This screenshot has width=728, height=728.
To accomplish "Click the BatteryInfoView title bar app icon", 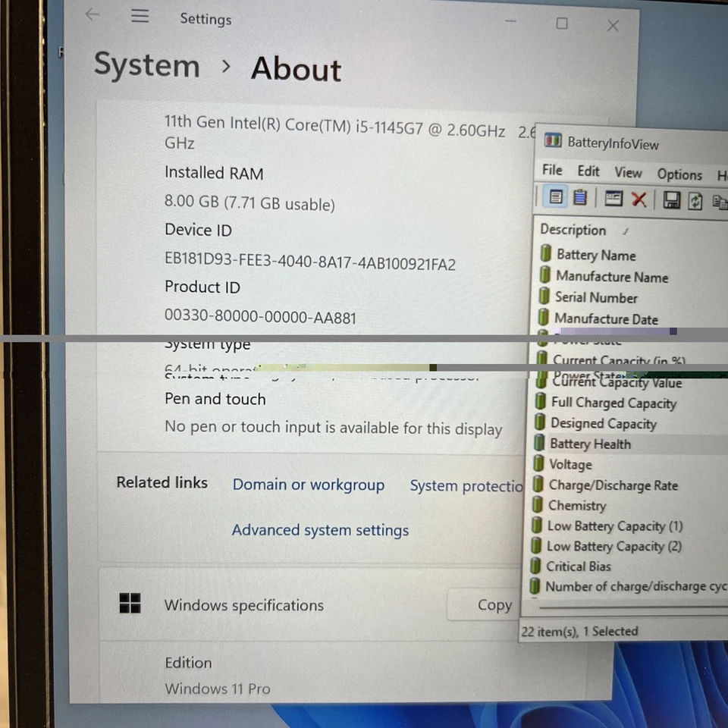I will [553, 140].
